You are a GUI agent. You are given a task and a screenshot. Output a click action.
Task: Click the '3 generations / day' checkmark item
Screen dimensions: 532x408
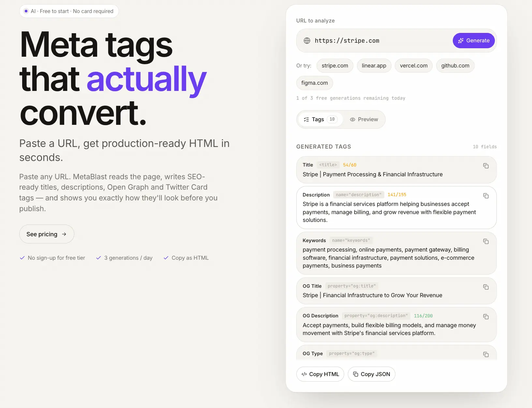124,258
